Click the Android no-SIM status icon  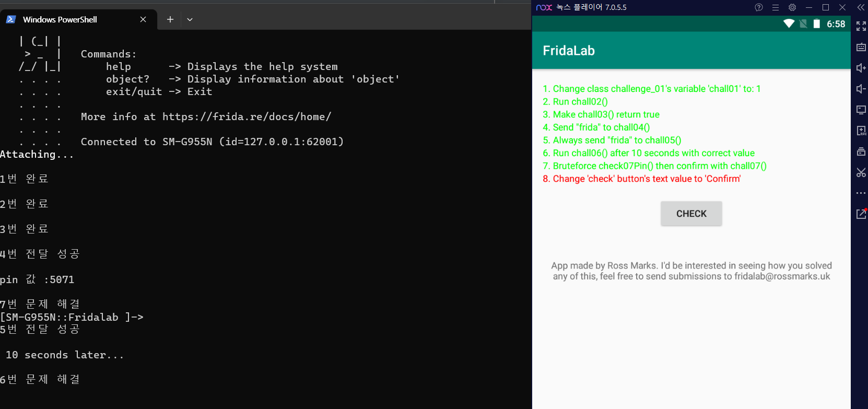pos(803,24)
